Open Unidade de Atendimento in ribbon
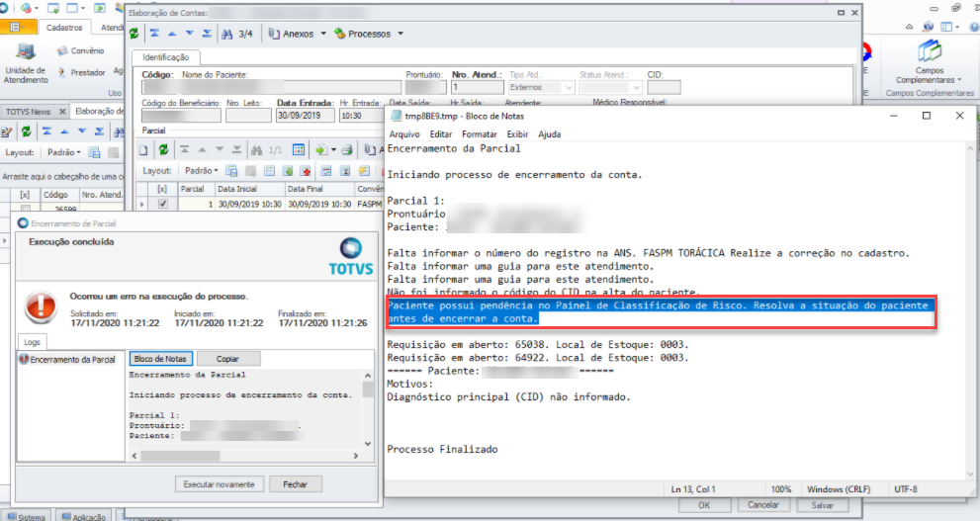 pyautogui.click(x=26, y=63)
